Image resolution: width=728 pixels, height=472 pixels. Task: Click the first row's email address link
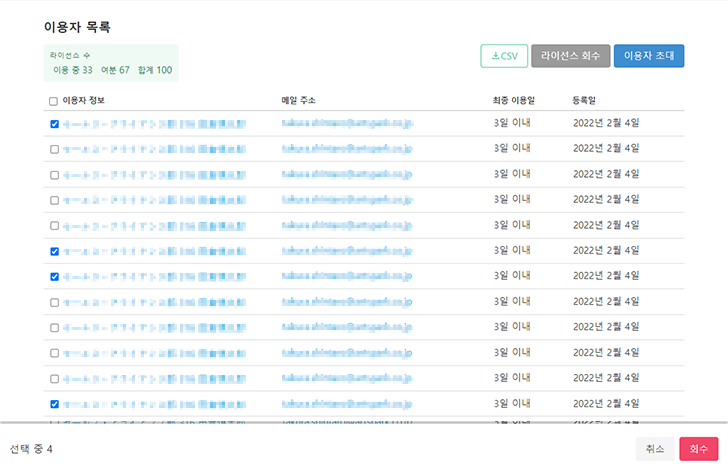click(346, 125)
